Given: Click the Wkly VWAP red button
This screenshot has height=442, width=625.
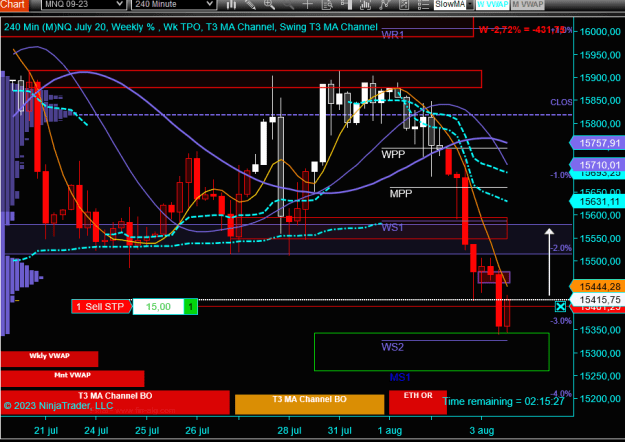Looking at the screenshot, I should [49, 359].
